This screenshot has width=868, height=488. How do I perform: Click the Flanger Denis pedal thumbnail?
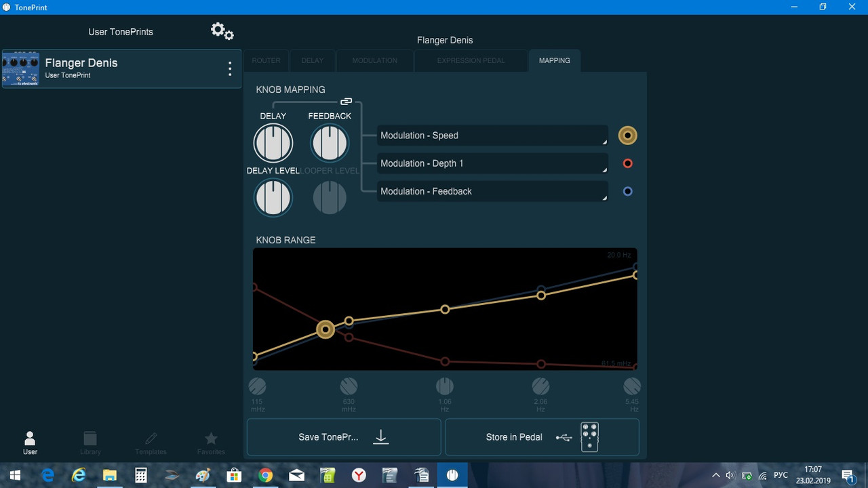(20, 68)
